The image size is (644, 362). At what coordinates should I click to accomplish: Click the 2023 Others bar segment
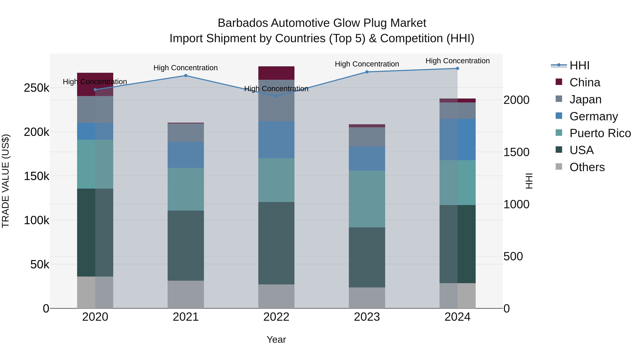point(367,298)
